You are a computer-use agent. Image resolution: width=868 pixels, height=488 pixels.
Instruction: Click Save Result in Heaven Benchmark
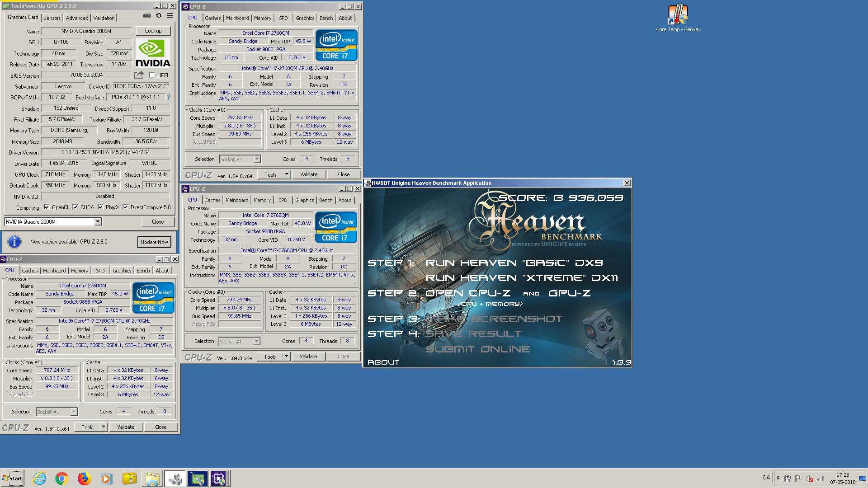(x=473, y=334)
